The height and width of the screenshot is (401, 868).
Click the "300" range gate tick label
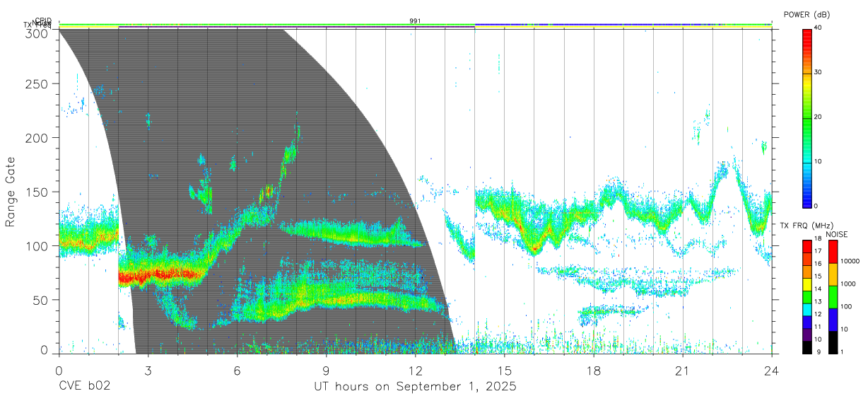38,33
